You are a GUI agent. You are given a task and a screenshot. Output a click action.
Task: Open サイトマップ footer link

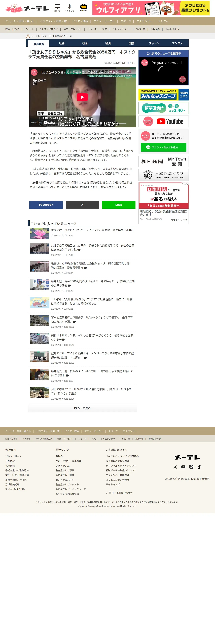click(113, 484)
